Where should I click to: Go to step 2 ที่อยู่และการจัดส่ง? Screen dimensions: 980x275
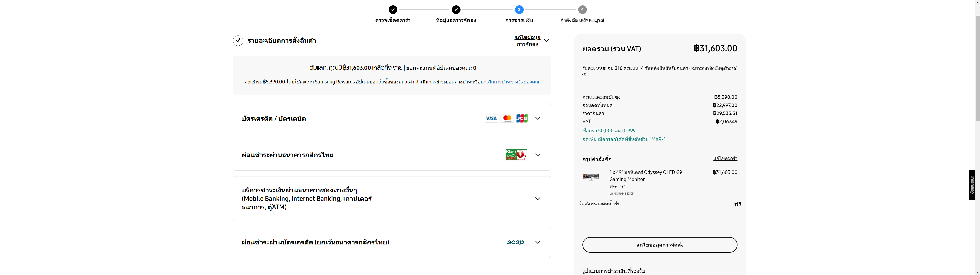(x=456, y=10)
